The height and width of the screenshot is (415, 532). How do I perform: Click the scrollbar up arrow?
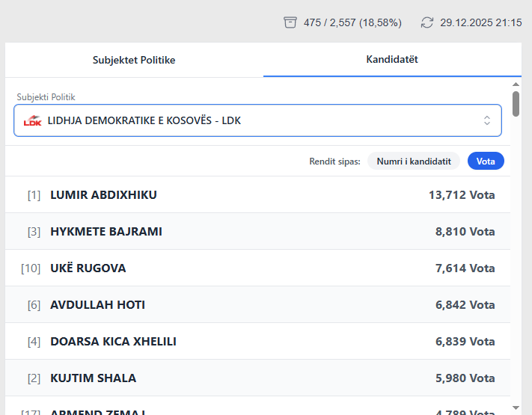click(x=516, y=84)
